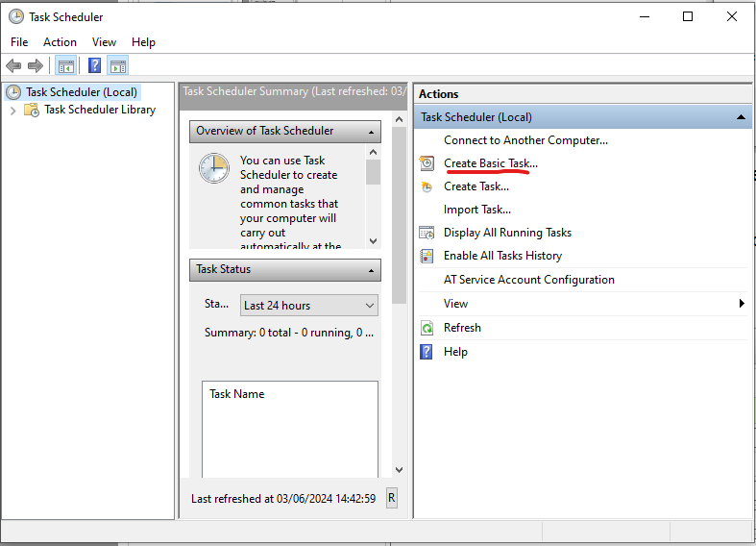
Task: Click the Forward arrow toolbar icon
Action: [36, 65]
